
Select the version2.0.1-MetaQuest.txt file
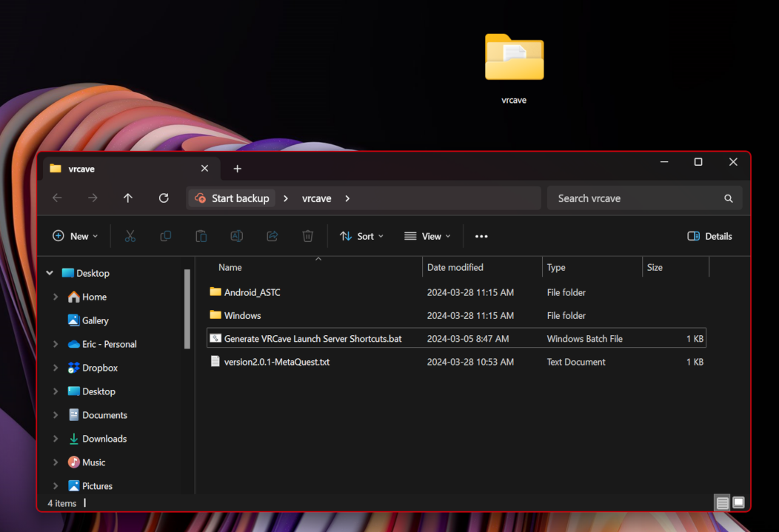(276, 362)
